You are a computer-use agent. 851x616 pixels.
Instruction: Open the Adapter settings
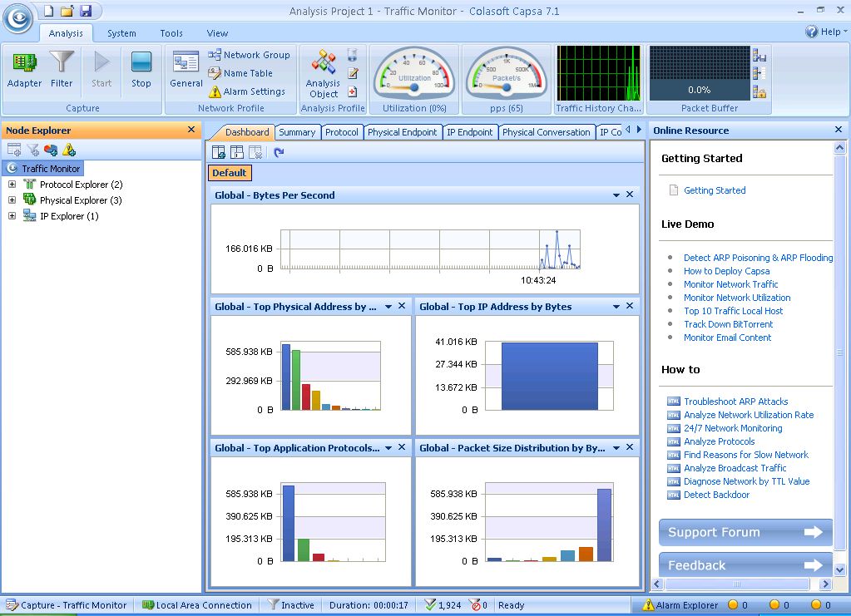tap(24, 69)
